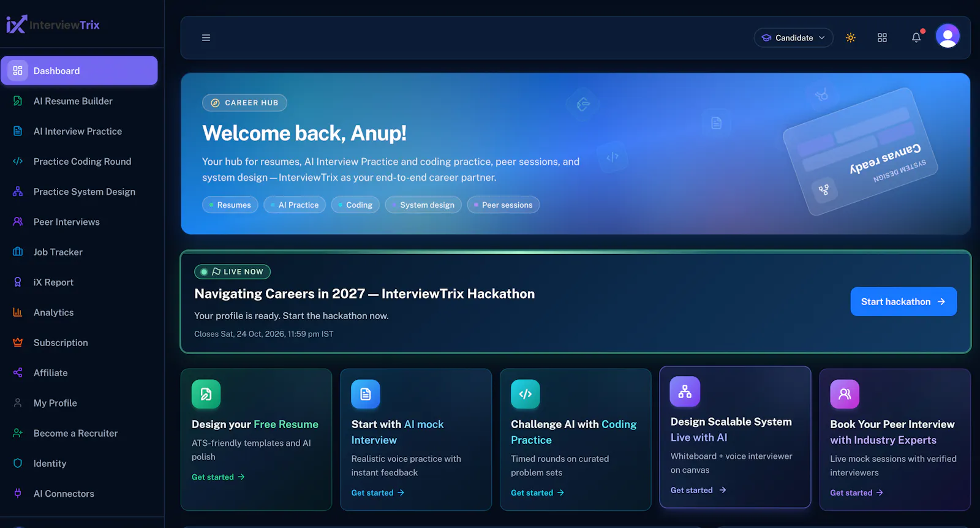The image size is (980, 528).
Task: Click Get started under Book Your Peer Interview
Action: coord(856,493)
